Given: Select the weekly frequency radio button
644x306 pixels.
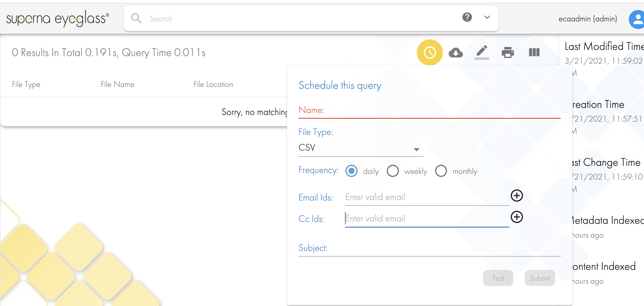Looking at the screenshot, I should (x=393, y=171).
